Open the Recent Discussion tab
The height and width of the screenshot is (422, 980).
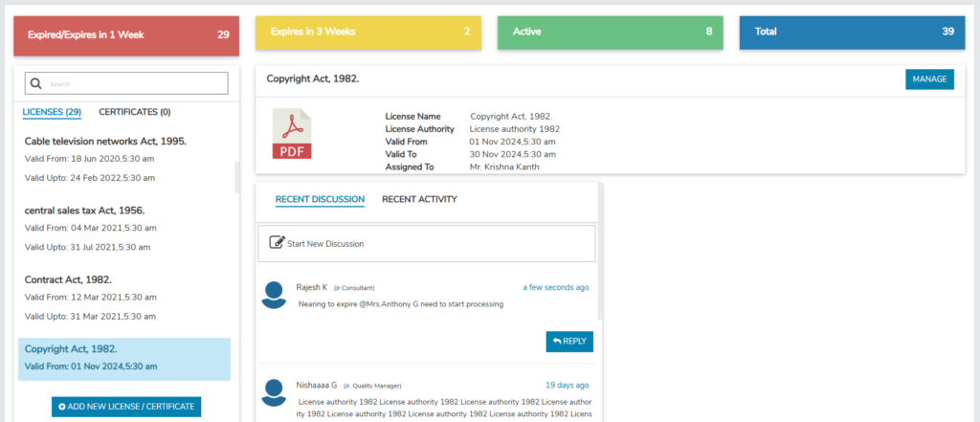pos(320,199)
